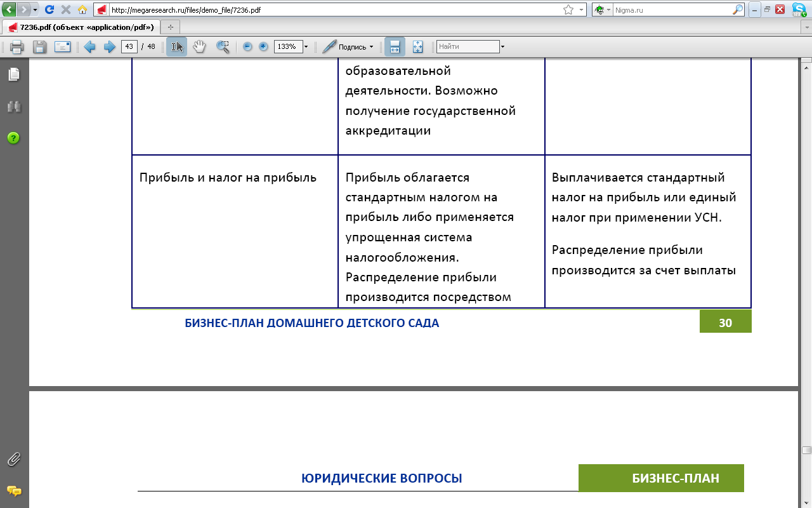Click text 'упрощенная система'

(409, 237)
